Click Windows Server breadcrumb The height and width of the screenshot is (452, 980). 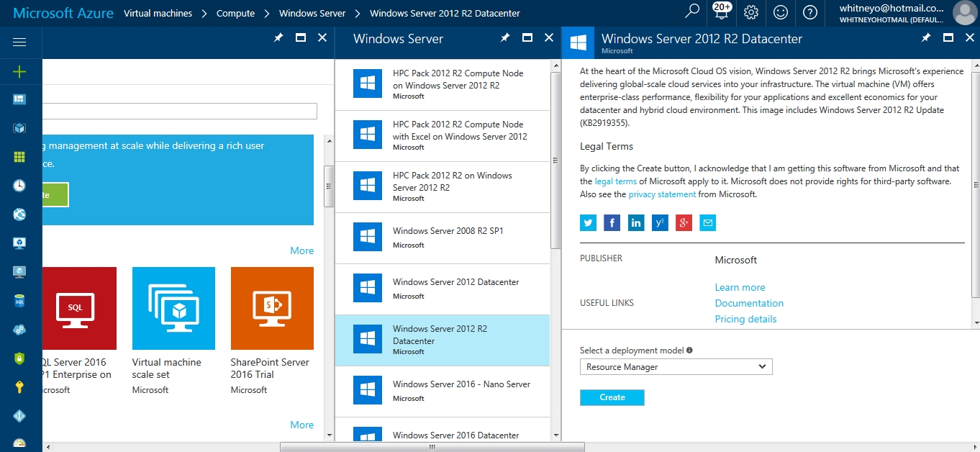(312, 13)
